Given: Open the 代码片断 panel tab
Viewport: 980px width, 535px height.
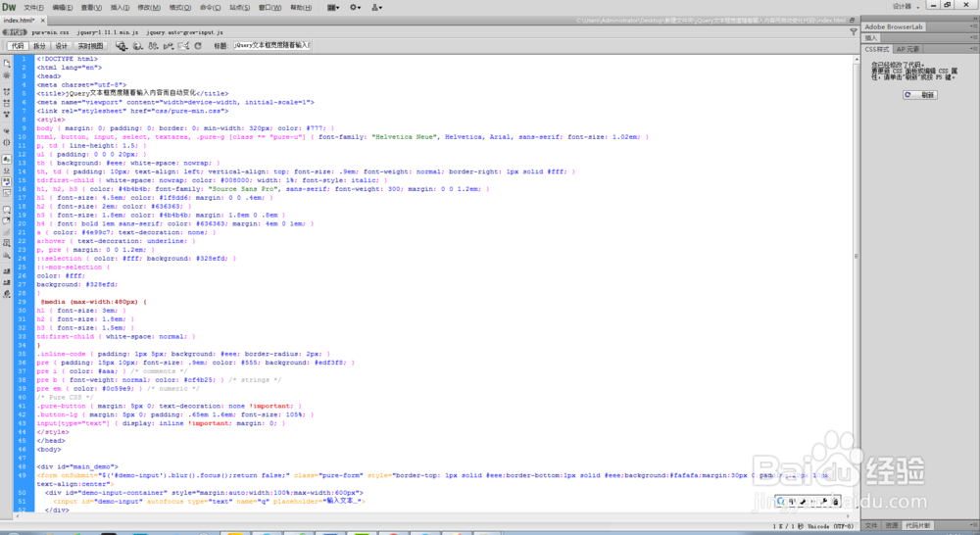Looking at the screenshot, I should [x=918, y=525].
